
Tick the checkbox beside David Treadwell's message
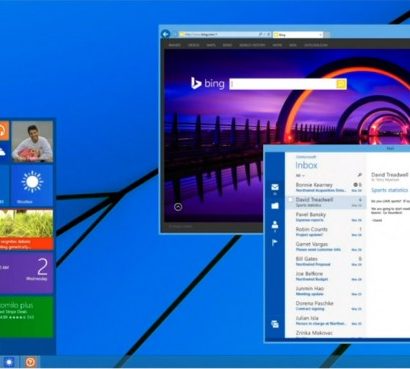pos(290,199)
